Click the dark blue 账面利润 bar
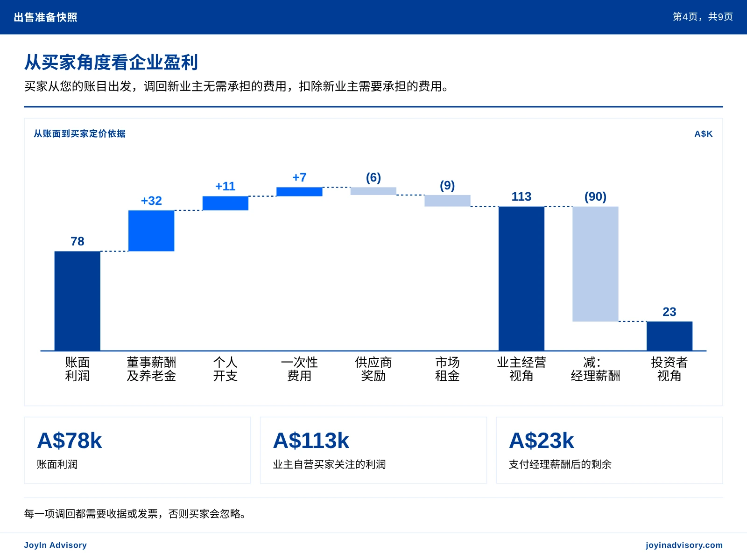Image resolution: width=747 pixels, height=560 pixels. click(78, 301)
